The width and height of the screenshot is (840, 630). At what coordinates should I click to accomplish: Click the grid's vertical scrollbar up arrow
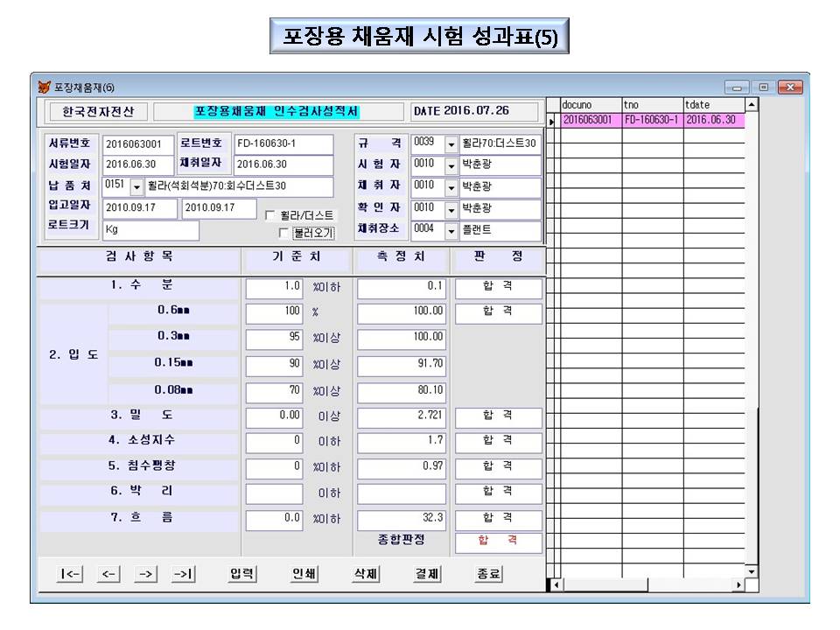point(752,104)
